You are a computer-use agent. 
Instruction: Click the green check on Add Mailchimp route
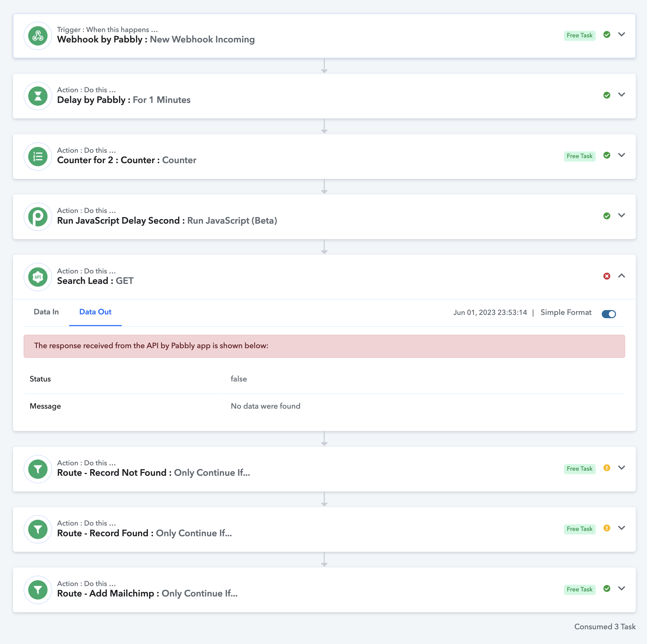coord(607,588)
